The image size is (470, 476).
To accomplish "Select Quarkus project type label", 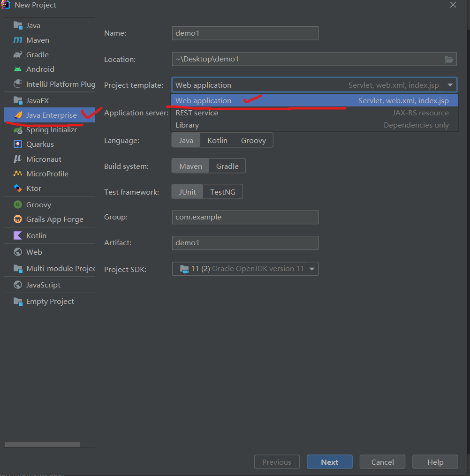I will 40,144.
